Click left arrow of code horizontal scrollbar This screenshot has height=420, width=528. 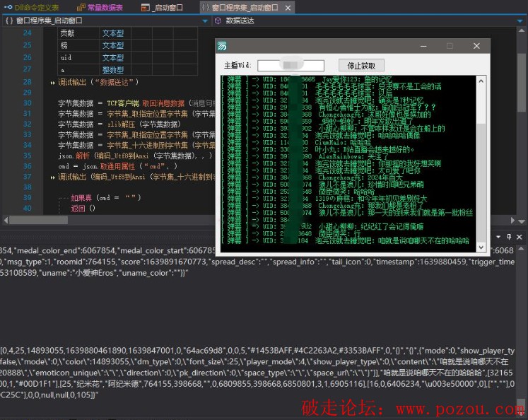tap(6, 221)
